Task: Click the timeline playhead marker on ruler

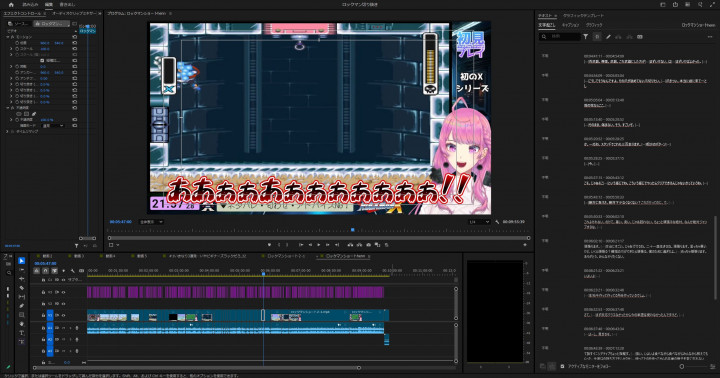Action: [x=264, y=274]
